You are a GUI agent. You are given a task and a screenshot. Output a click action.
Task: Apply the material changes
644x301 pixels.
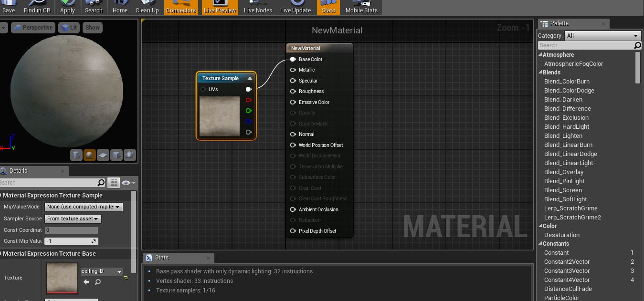67,7
